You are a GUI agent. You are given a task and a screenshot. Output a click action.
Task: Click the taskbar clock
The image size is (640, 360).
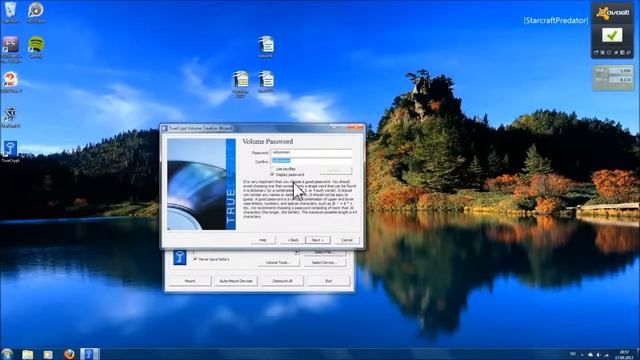[624, 354]
